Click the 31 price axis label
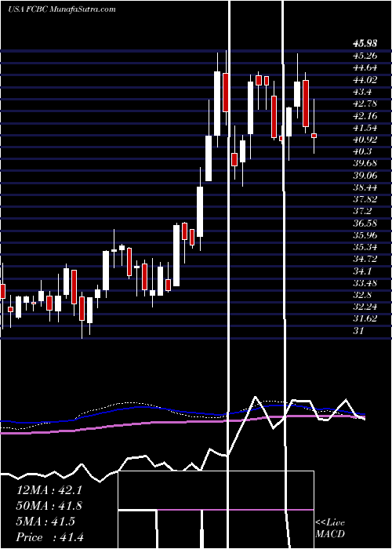The image size is (392, 549). [x=359, y=331]
